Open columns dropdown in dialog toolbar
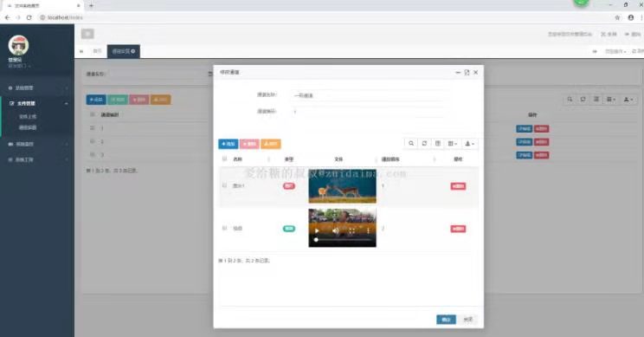The width and height of the screenshot is (644, 337). coord(452,144)
